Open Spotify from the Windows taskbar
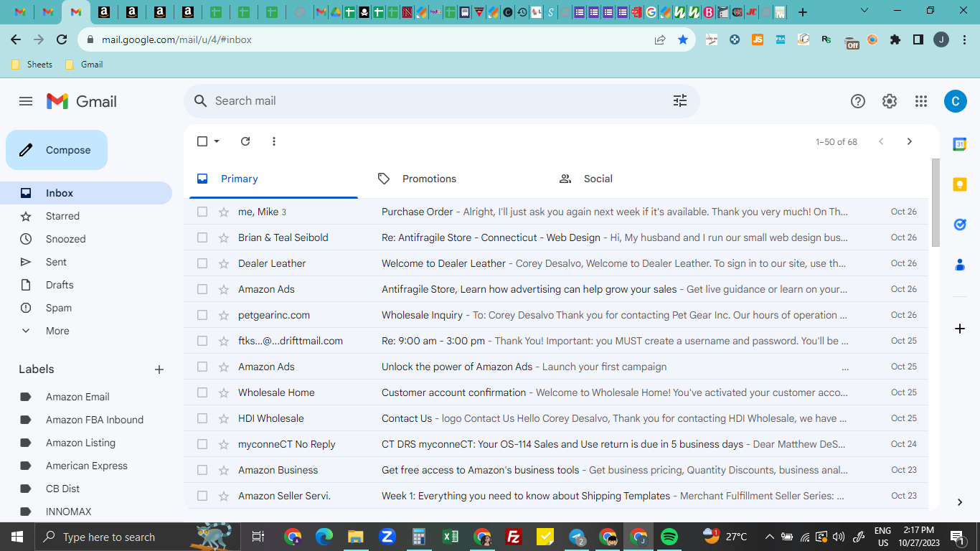Viewport: 980px width, 551px height. (x=669, y=537)
